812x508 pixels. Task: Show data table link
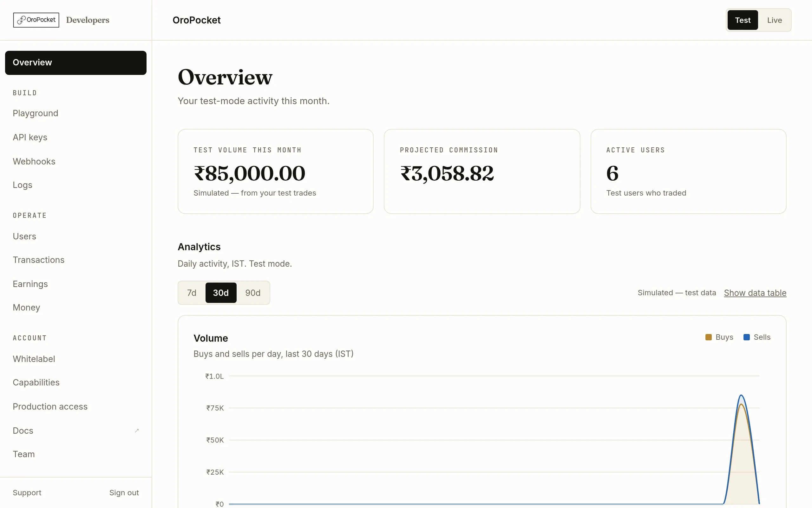755,293
